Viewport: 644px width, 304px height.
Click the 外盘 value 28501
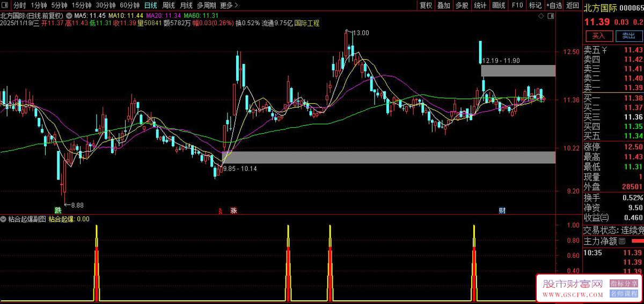pos(632,187)
